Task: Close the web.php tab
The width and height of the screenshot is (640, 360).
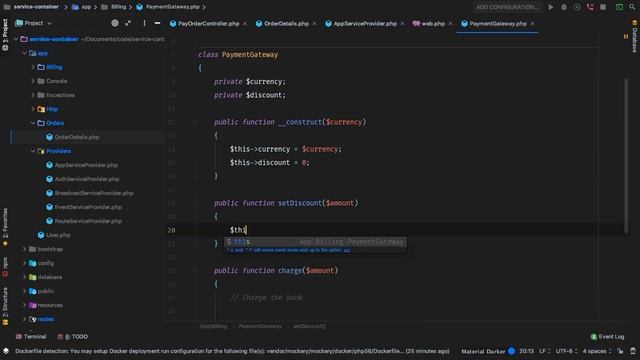Action: pos(450,24)
